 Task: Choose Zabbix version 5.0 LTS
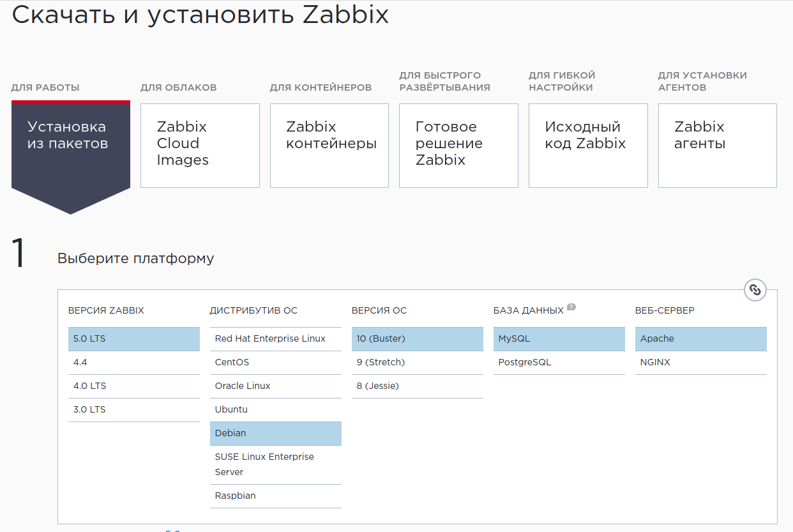tap(134, 339)
